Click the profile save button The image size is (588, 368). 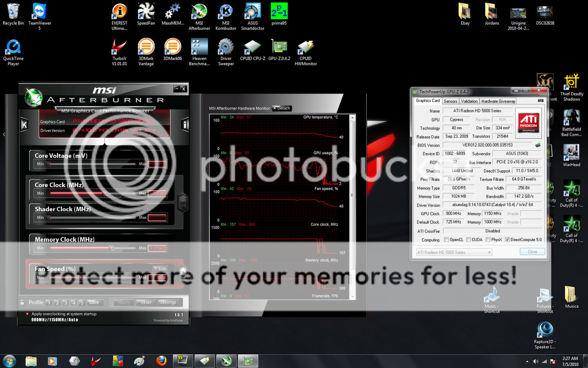[x=94, y=302]
